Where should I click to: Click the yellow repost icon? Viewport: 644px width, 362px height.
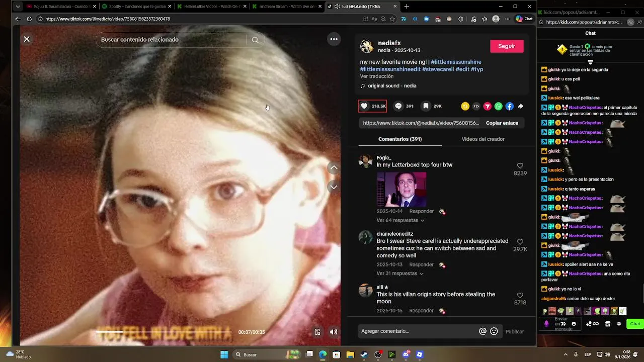pos(465,106)
